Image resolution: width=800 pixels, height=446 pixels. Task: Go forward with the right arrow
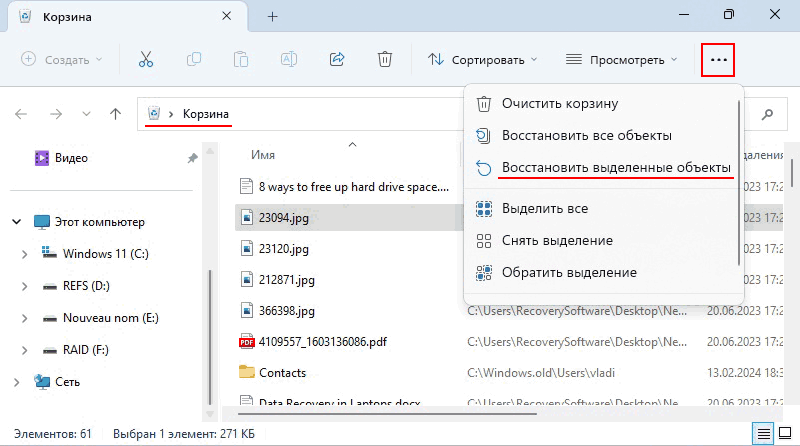coord(56,114)
